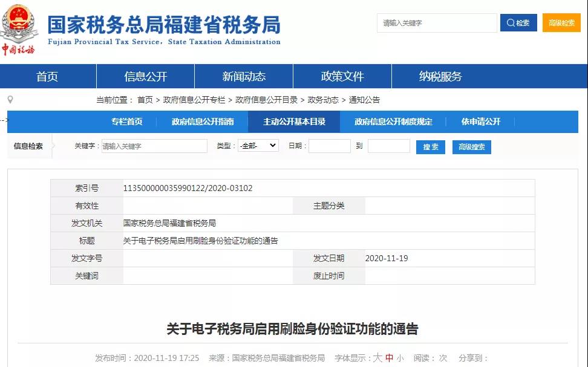Click the 分享到 share label

473,358
